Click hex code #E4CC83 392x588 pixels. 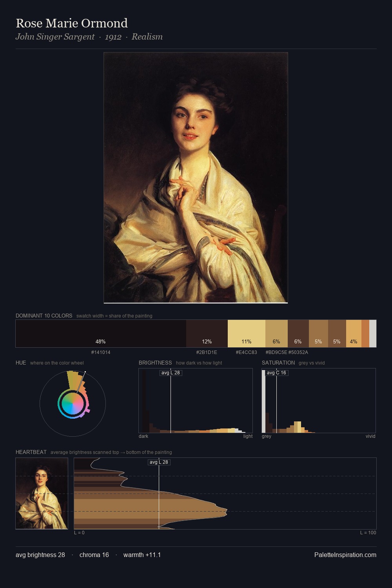click(246, 352)
